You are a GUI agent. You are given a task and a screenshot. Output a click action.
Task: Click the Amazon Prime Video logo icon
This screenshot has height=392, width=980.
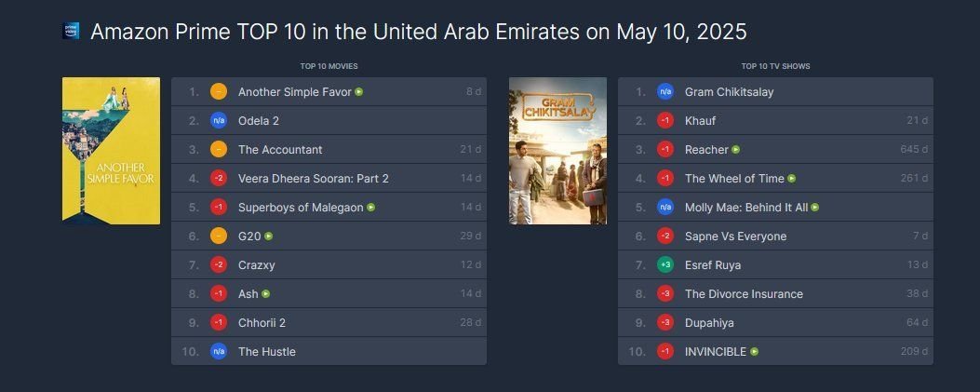[71, 32]
